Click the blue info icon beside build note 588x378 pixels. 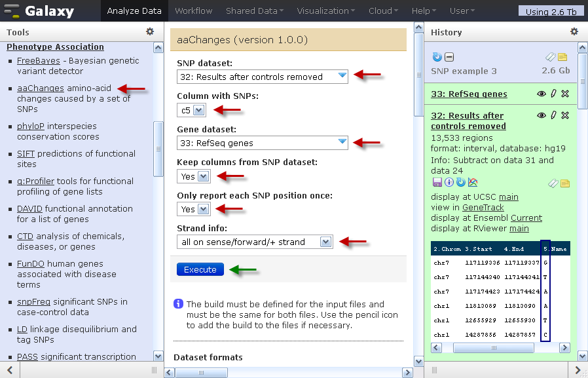click(179, 304)
